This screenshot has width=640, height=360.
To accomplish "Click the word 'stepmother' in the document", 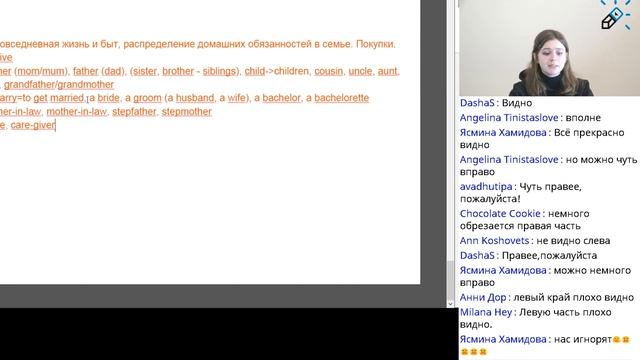I will point(187,111).
